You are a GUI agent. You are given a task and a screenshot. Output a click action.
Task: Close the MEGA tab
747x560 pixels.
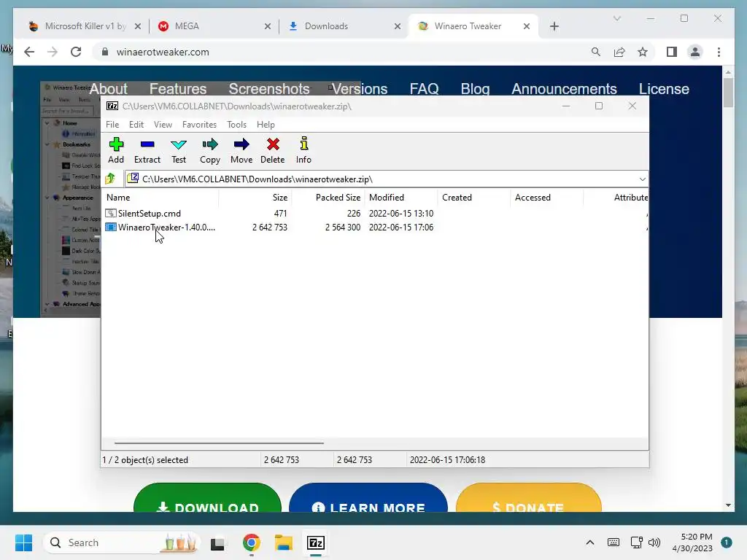coord(268,26)
